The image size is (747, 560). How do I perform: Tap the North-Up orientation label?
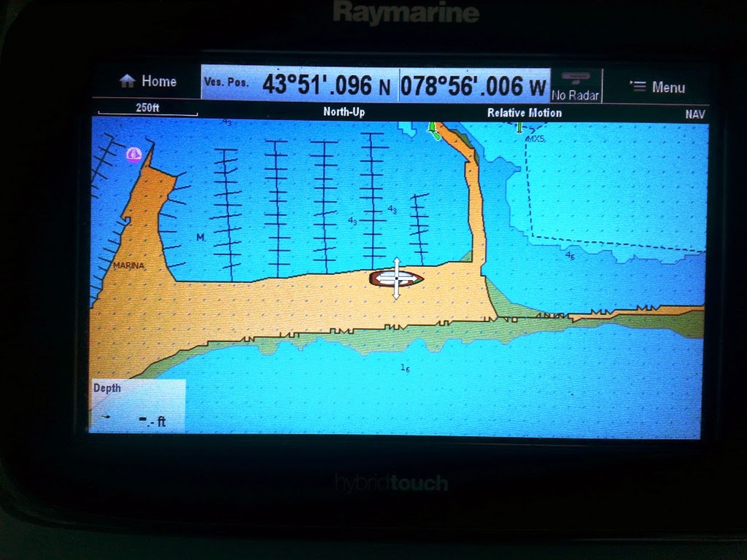(x=344, y=112)
